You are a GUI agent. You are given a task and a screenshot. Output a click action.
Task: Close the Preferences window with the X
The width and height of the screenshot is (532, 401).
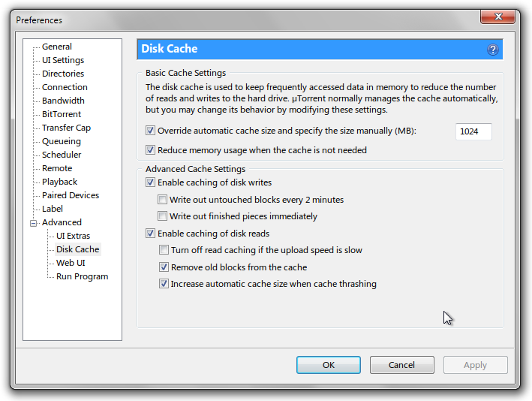click(497, 17)
